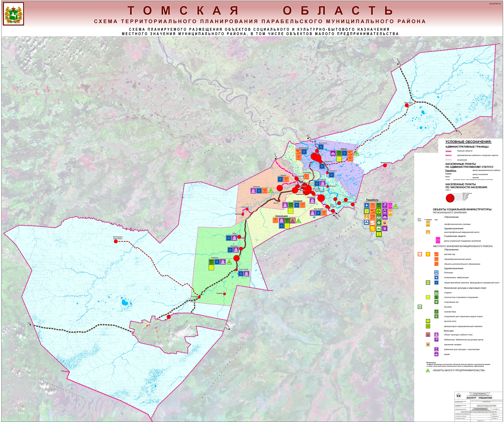
Task: Click the Комбарс settlement label on the map
Action: 220,293
